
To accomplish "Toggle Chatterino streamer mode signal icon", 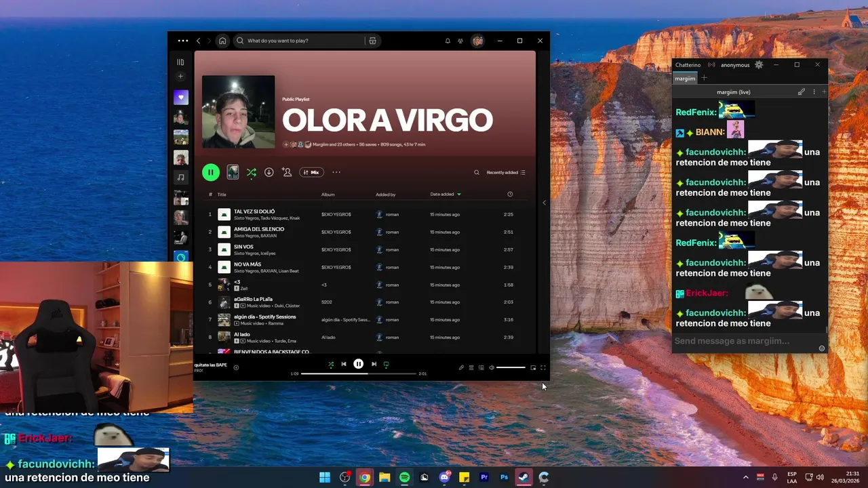I will (x=711, y=65).
